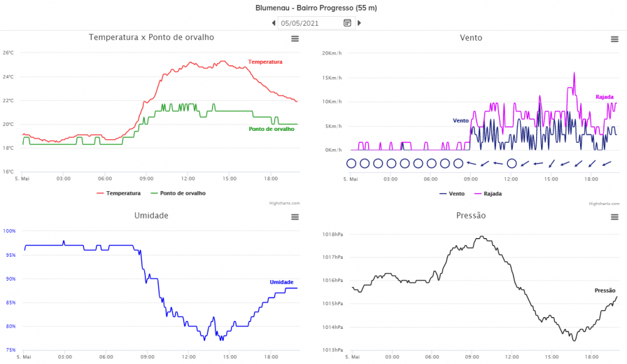Viewport: 627px width, 364px height.
Task: Click the red Temperatura series label
Action: point(265,61)
